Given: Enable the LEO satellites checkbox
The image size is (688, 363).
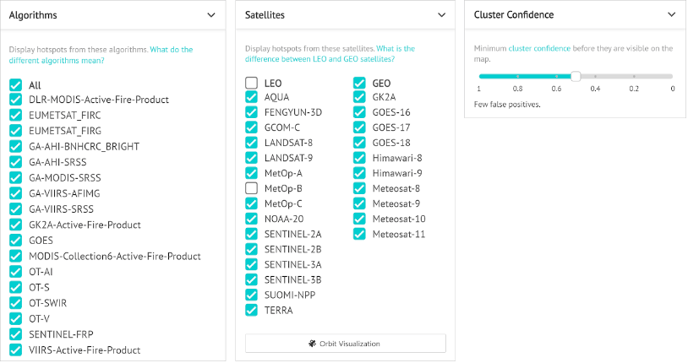Looking at the screenshot, I should click(x=251, y=83).
